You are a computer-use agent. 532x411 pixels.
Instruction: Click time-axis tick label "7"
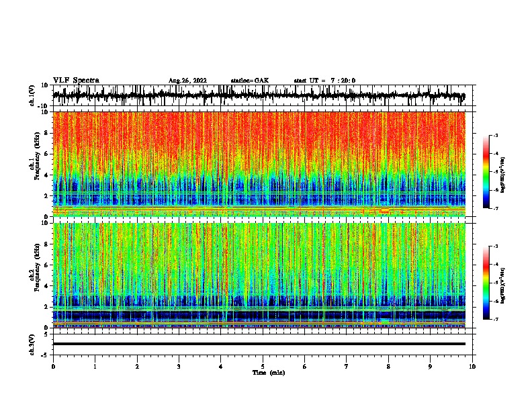[347, 367]
